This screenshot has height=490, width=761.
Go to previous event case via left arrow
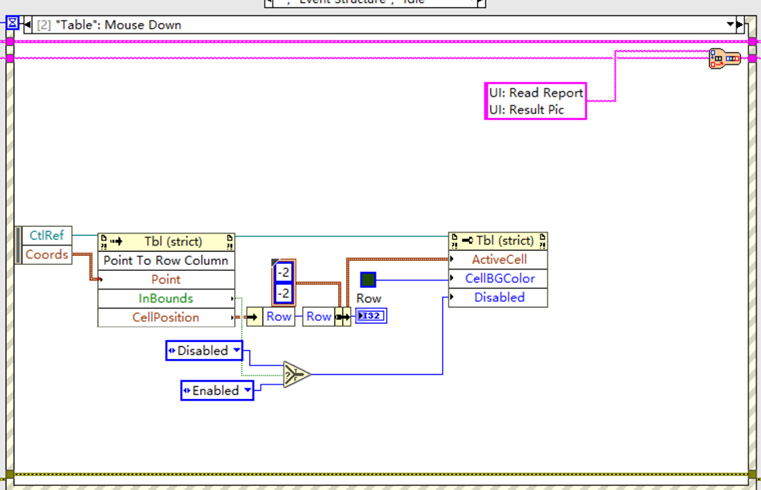[x=26, y=24]
